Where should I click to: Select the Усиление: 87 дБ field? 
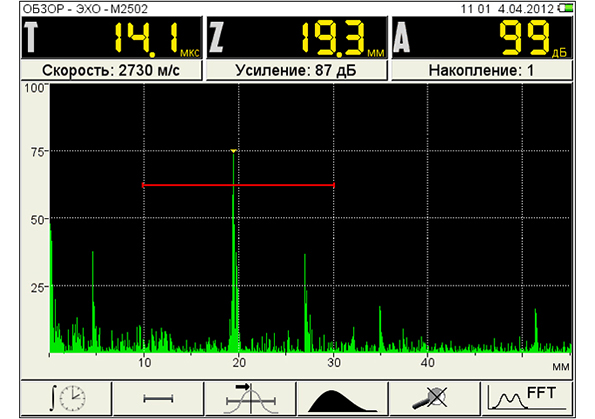296,70
